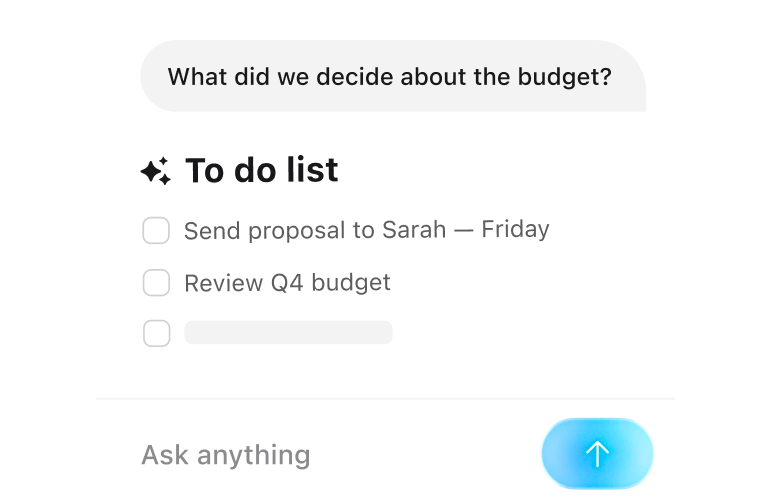Click 'Q4' in the second to-do item
This screenshot has height=498, width=778.
pyautogui.click(x=287, y=283)
